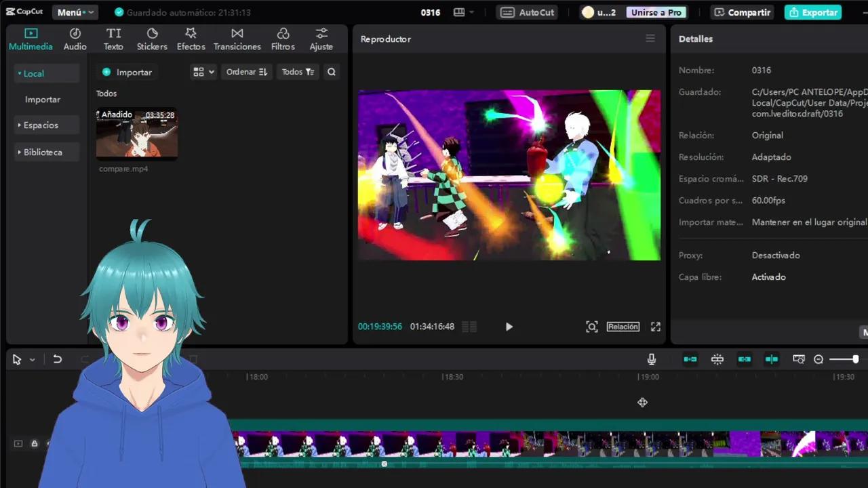
Task: Expand the layout dropdown arrow
Action: 471,12
